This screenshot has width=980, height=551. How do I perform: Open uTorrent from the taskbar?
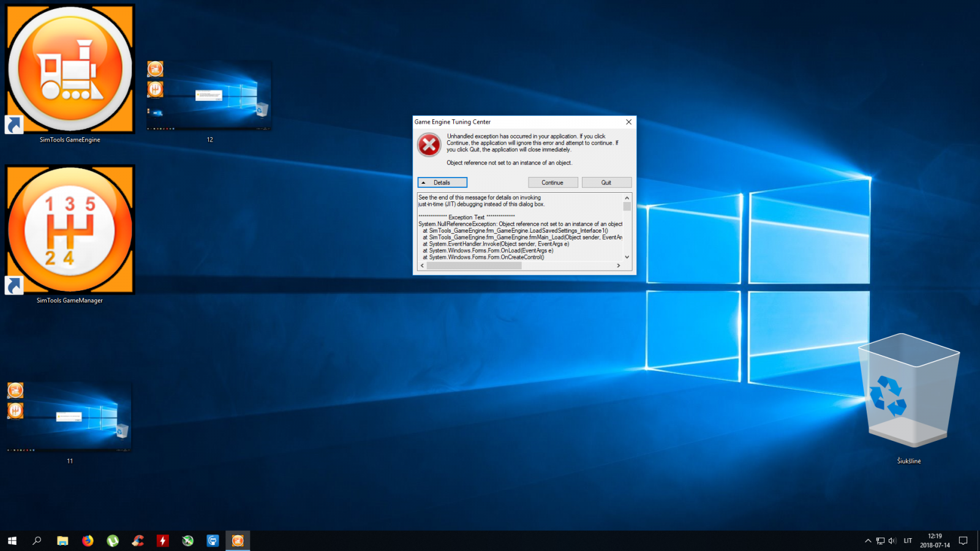tap(113, 541)
